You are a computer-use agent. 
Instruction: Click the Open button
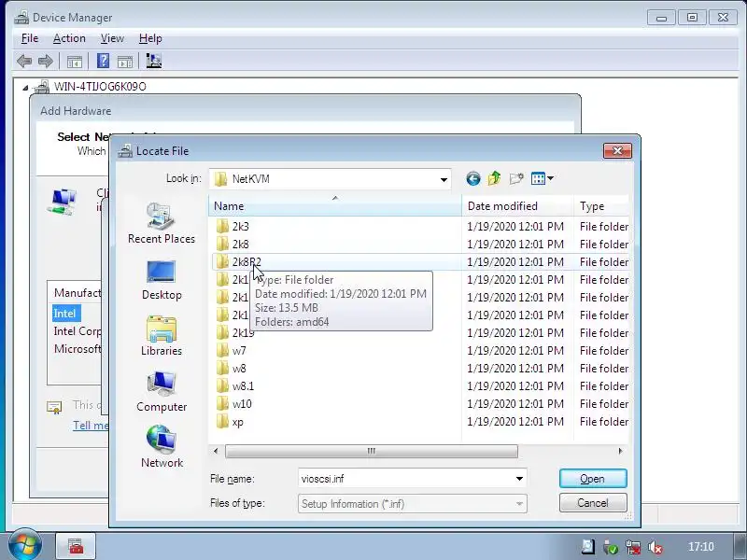[593, 479]
